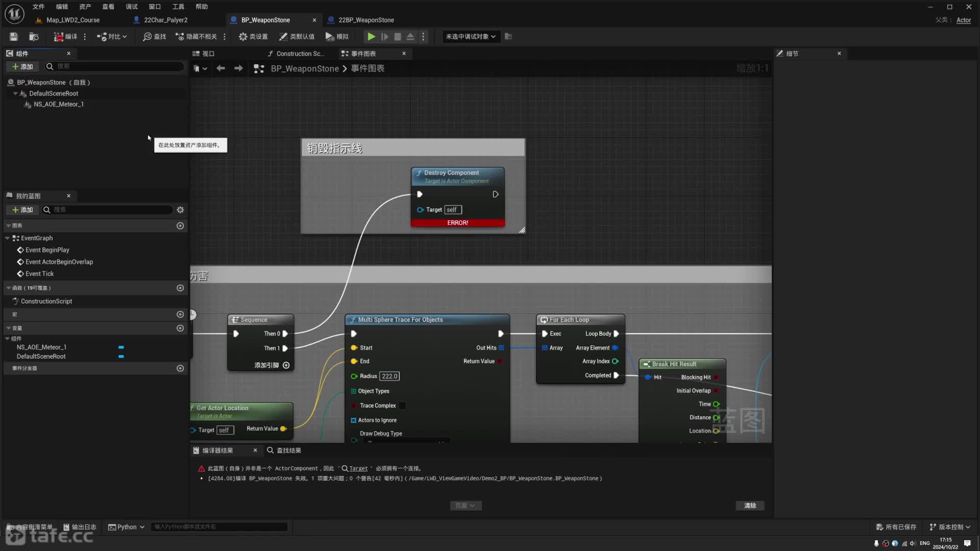Toggle Trace Complex checkbox

click(x=402, y=406)
